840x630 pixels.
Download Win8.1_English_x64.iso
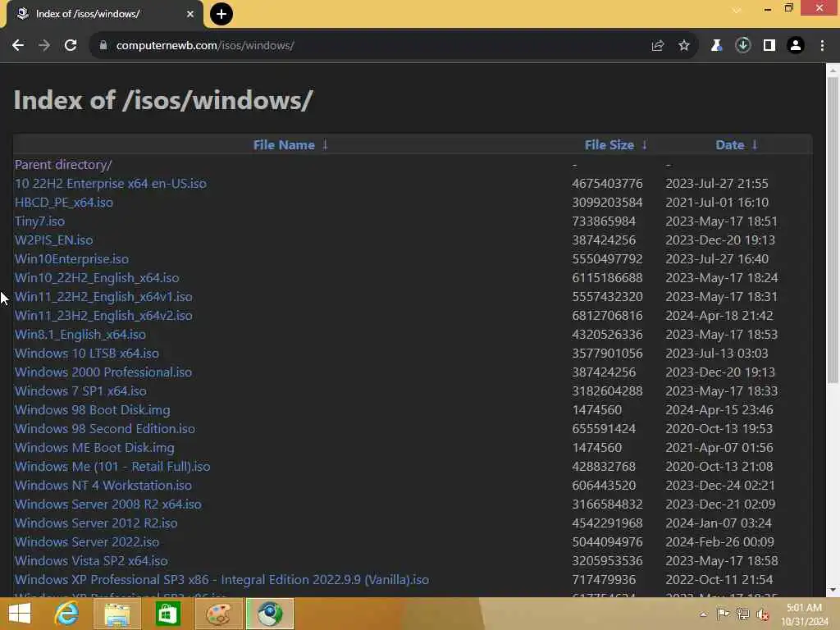click(80, 335)
